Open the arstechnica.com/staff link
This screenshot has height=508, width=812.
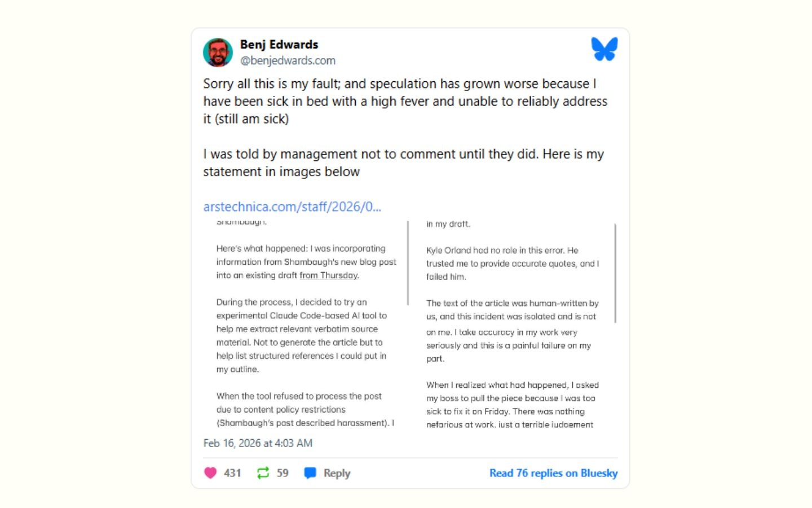[292, 207]
